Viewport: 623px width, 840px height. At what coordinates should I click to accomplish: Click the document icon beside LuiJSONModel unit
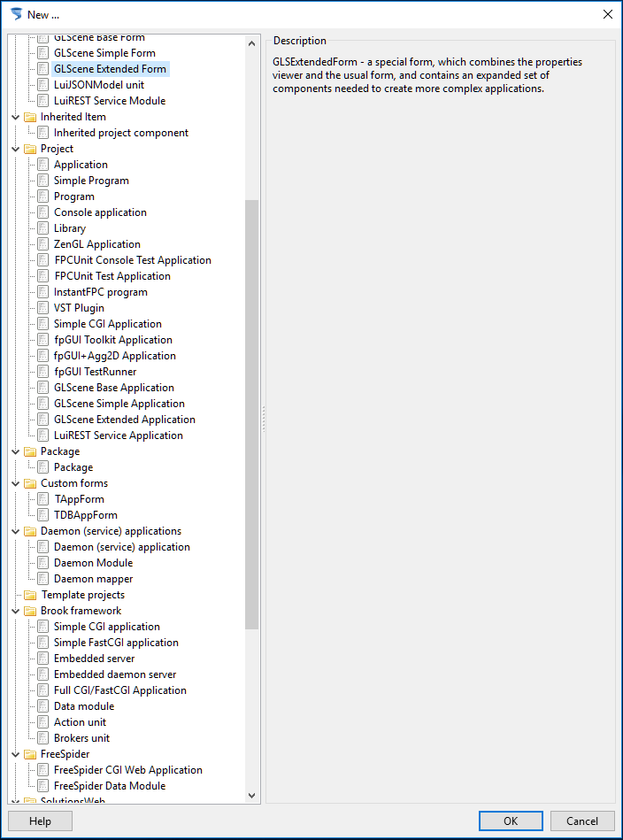pyautogui.click(x=42, y=85)
